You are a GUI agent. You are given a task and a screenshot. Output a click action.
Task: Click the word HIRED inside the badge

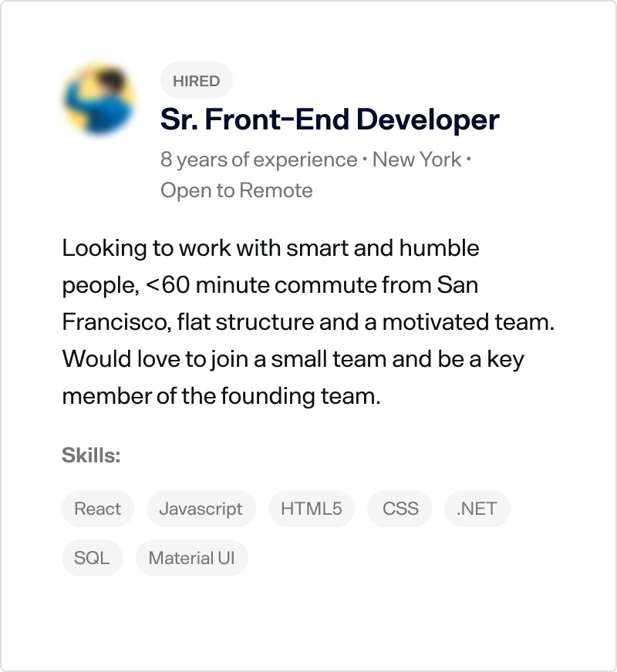(x=196, y=80)
